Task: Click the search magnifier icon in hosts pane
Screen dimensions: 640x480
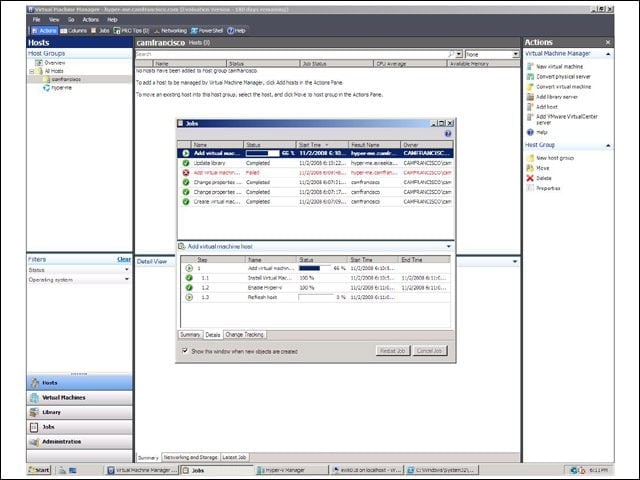Action: 451,54
